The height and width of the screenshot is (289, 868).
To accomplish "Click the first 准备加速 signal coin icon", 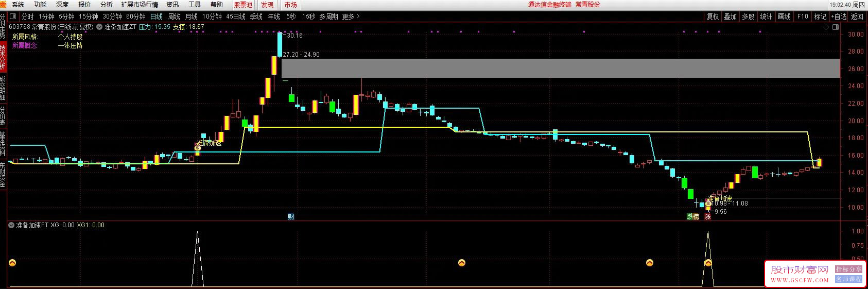I will pyautogui.click(x=197, y=148).
